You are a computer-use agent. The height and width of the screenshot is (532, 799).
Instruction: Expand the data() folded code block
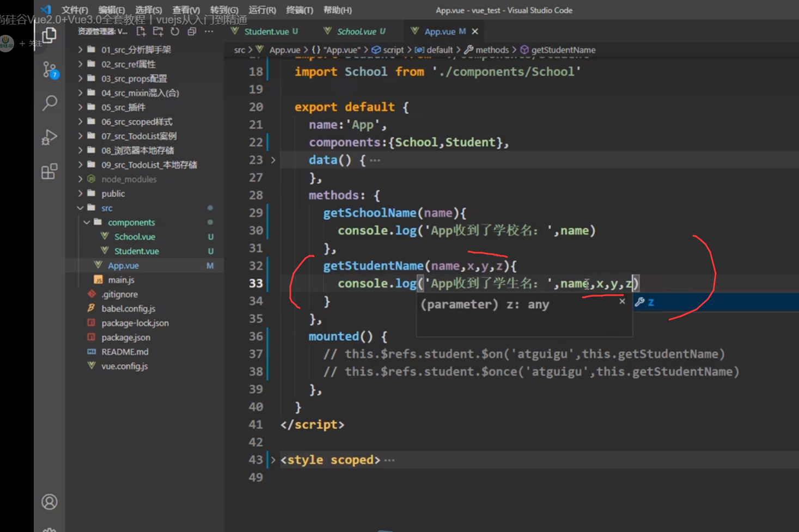pyautogui.click(x=273, y=160)
